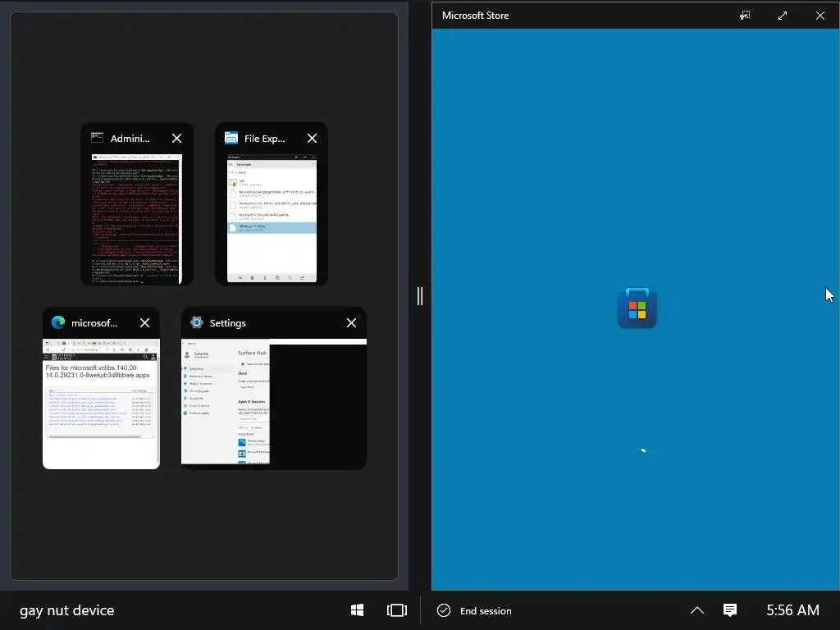Click the Admini... thumbnail title
Viewport: 840px width, 630px height.
(x=130, y=139)
